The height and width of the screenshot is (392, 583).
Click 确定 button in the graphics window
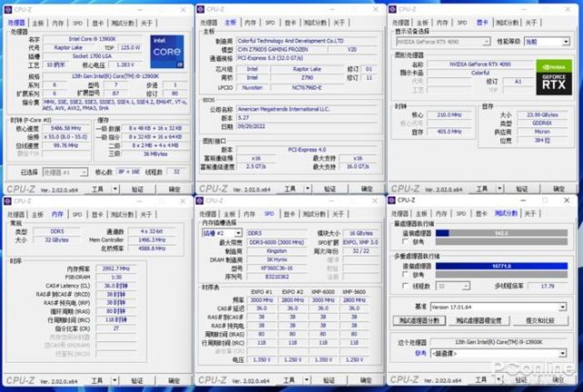[558, 188]
